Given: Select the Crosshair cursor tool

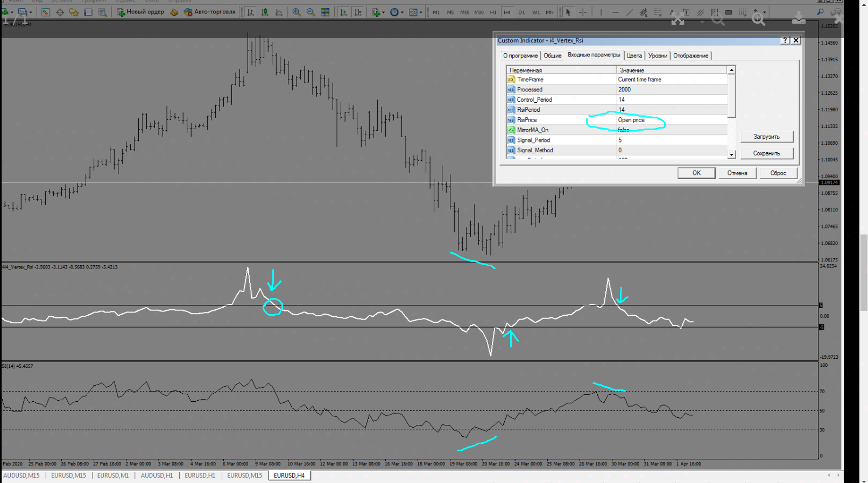Looking at the screenshot, I should tap(583, 12).
